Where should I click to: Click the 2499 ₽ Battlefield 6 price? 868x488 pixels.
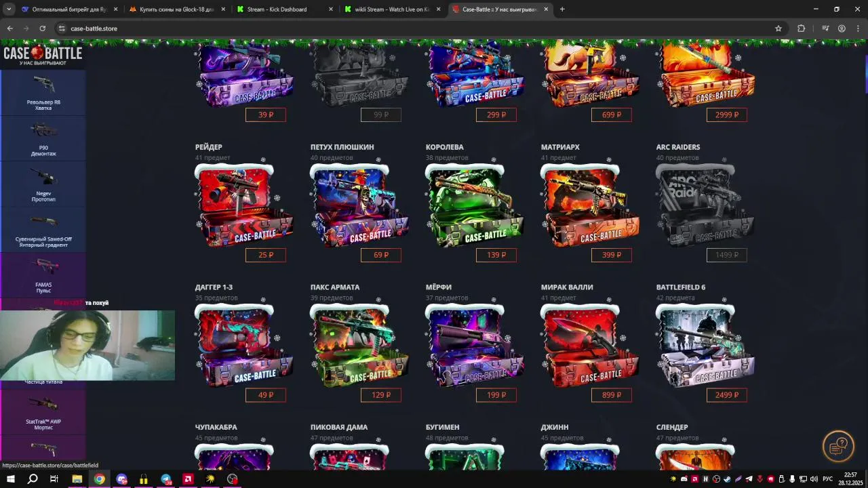(727, 395)
